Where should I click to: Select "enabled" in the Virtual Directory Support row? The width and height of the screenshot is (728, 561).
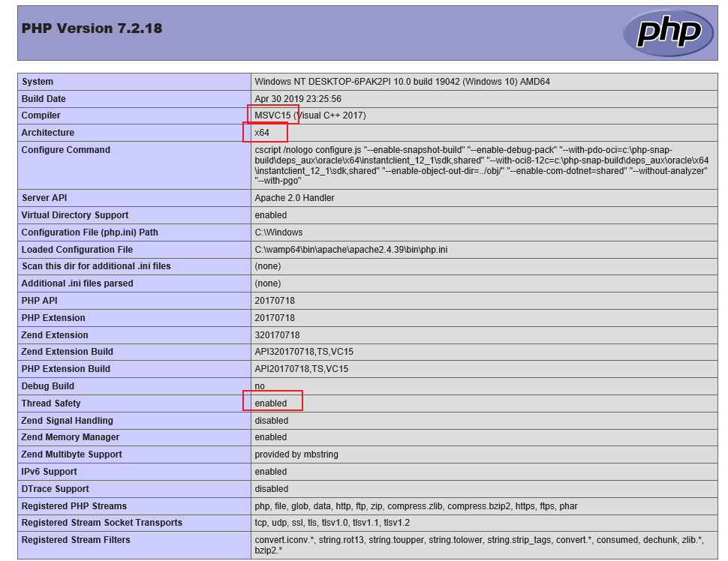[x=271, y=214]
